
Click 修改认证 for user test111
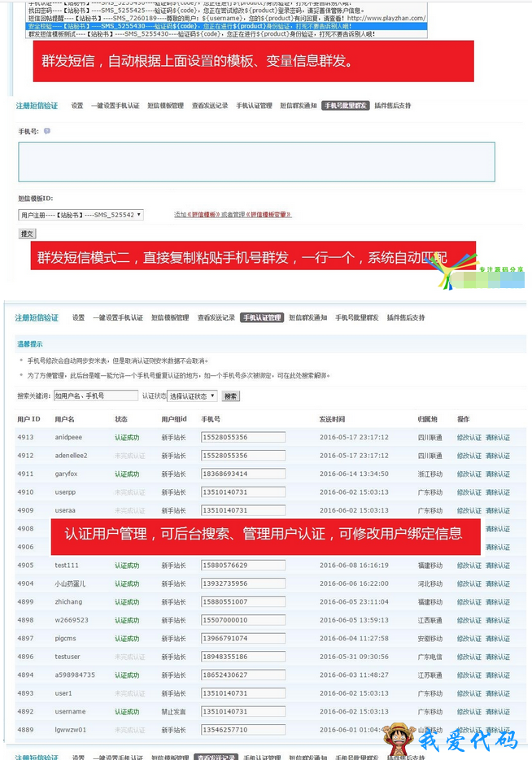pyautogui.click(x=469, y=566)
